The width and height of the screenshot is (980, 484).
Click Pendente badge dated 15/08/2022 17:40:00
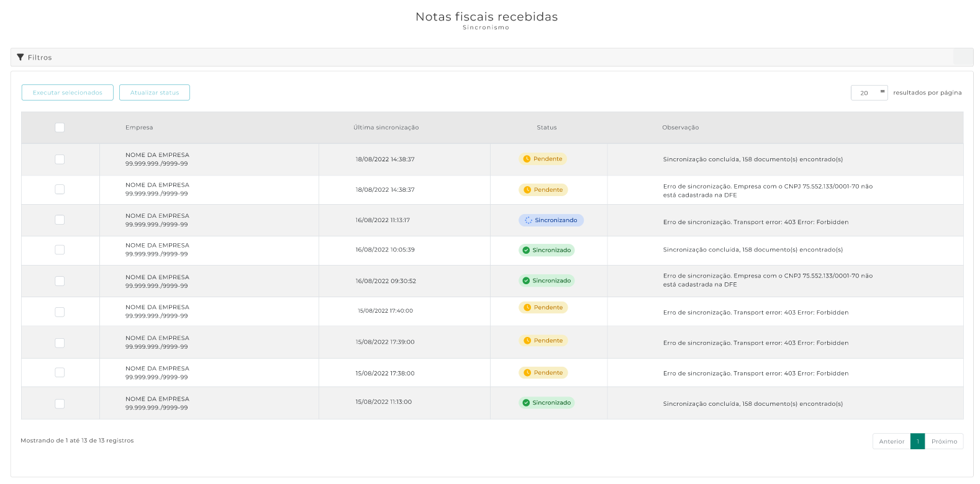tap(543, 308)
